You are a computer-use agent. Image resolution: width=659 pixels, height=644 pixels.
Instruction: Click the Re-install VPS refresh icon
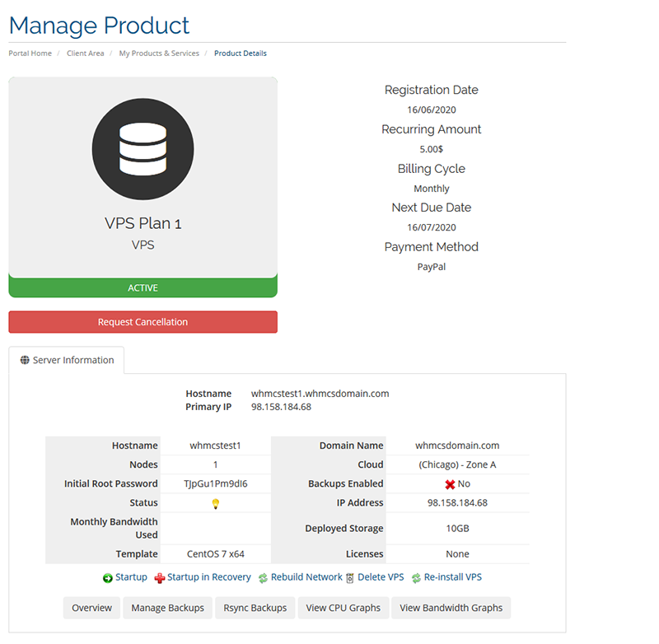tap(416, 578)
